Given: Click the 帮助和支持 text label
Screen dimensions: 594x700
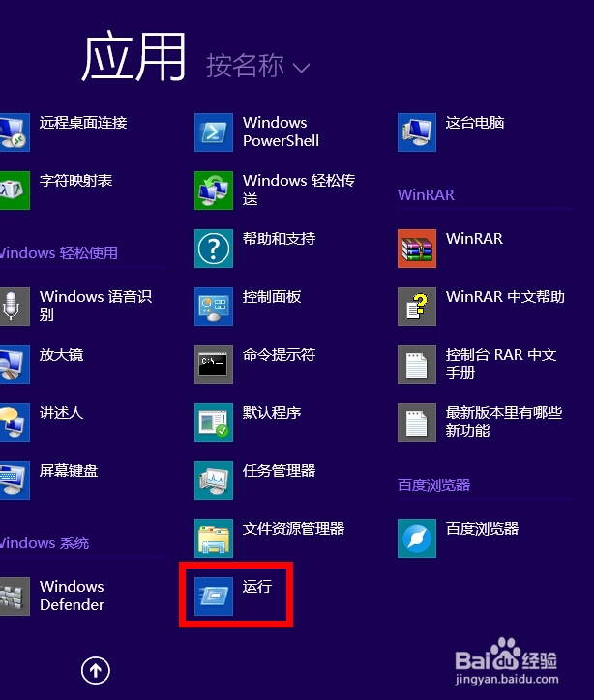Looking at the screenshot, I should [x=280, y=239].
